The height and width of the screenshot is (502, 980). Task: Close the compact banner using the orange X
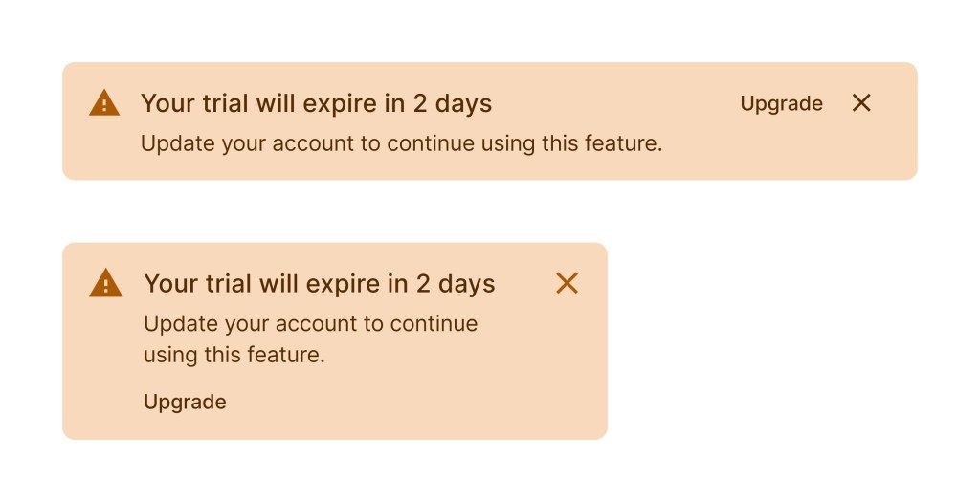[568, 283]
